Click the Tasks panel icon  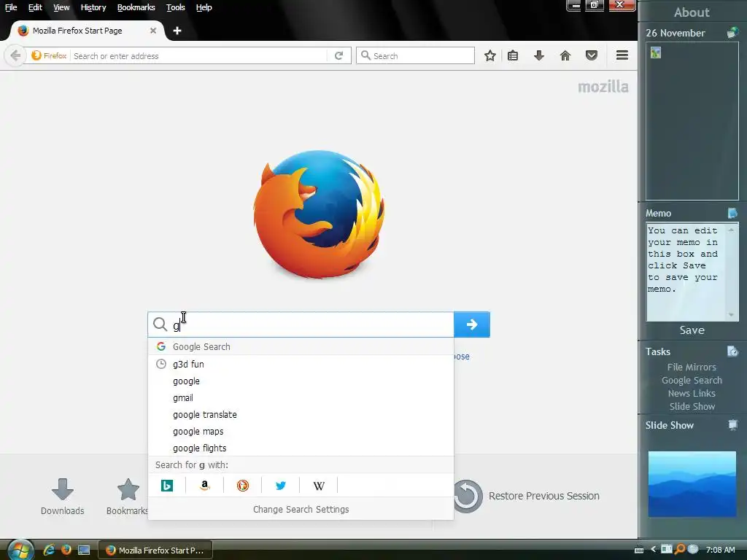[732, 351]
